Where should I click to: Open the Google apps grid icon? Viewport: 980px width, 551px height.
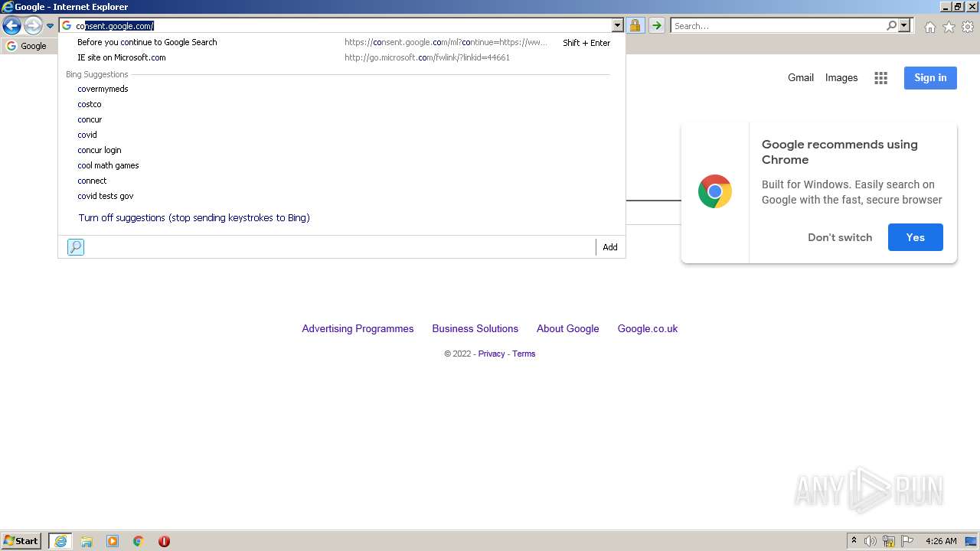[881, 78]
